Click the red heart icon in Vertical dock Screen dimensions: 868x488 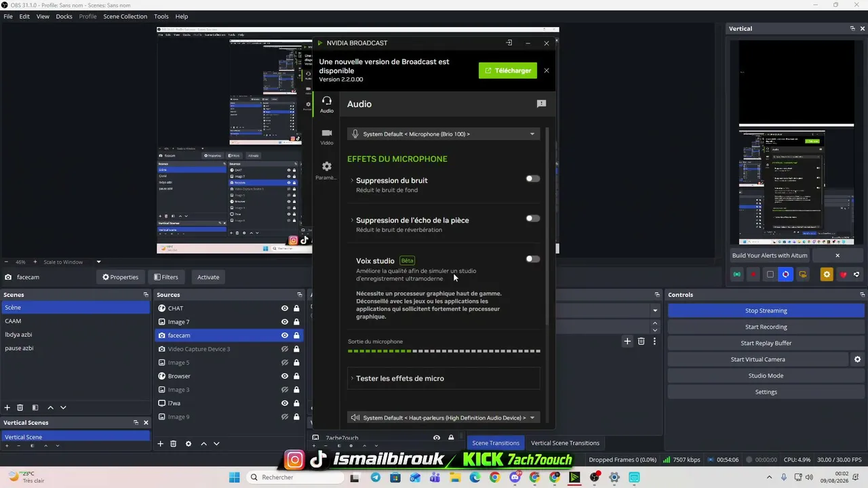843,274
